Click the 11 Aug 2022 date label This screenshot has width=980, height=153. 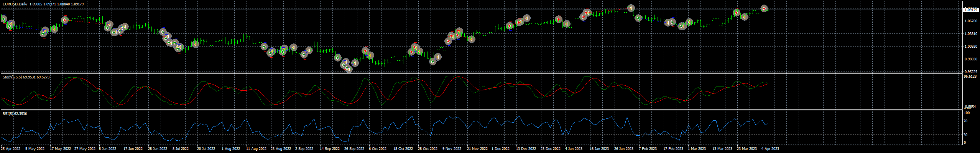(x=257, y=148)
